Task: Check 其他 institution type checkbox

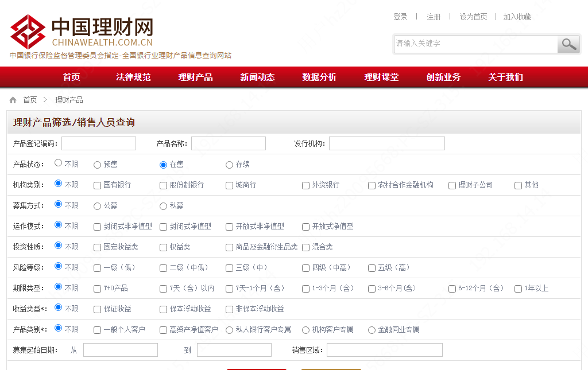Action: (519, 185)
